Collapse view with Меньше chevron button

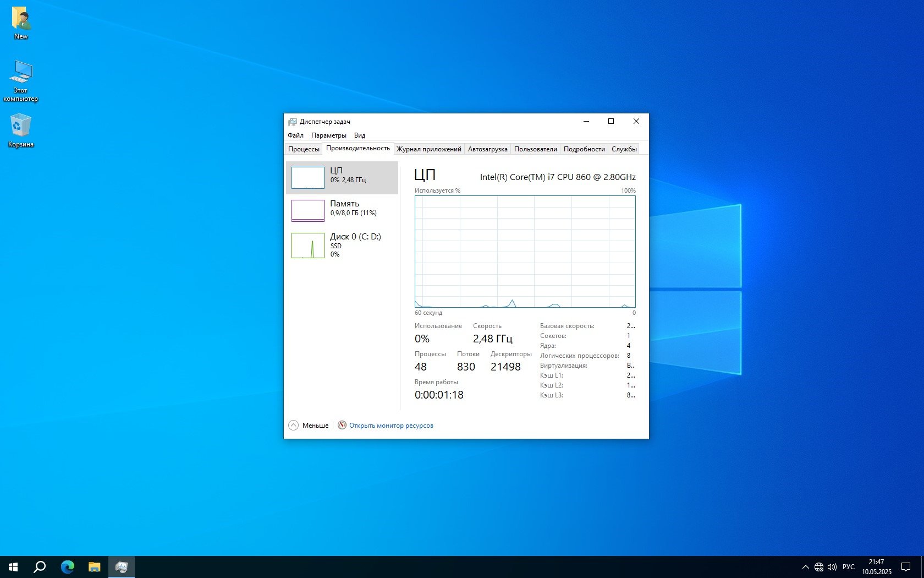(x=294, y=426)
